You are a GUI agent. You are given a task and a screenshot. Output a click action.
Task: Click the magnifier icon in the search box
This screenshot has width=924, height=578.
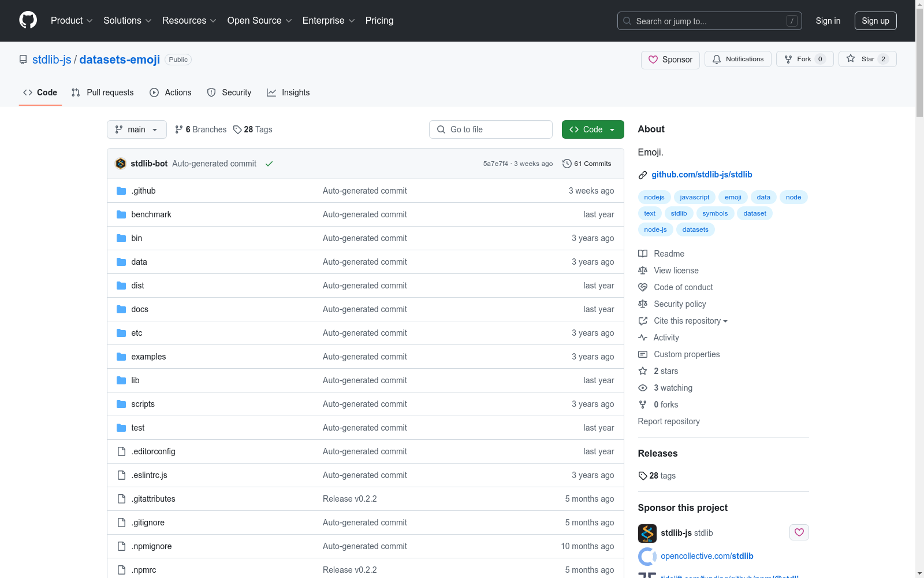pyautogui.click(x=627, y=21)
